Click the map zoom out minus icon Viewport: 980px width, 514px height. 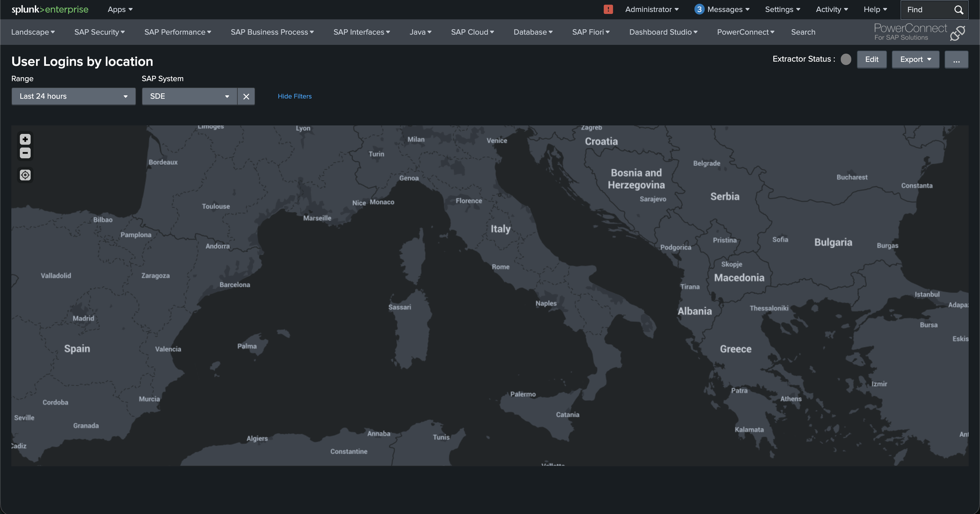[x=25, y=153]
